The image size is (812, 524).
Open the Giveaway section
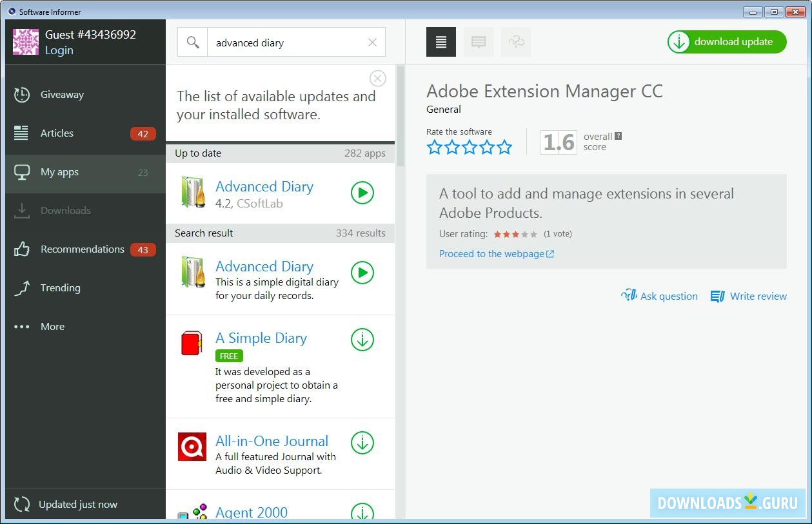[62, 95]
